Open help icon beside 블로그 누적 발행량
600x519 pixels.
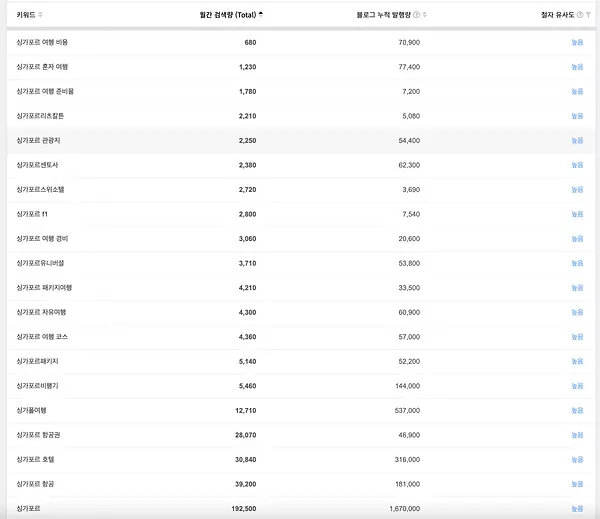coord(417,15)
